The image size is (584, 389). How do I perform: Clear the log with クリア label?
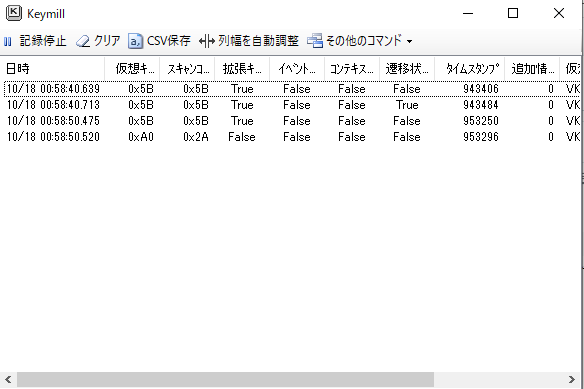click(107, 41)
